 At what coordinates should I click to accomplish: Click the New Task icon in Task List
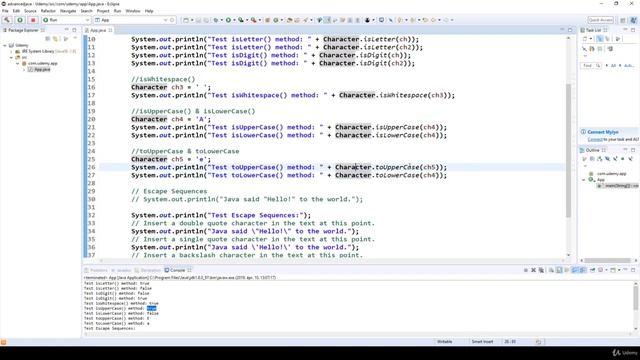pos(585,39)
